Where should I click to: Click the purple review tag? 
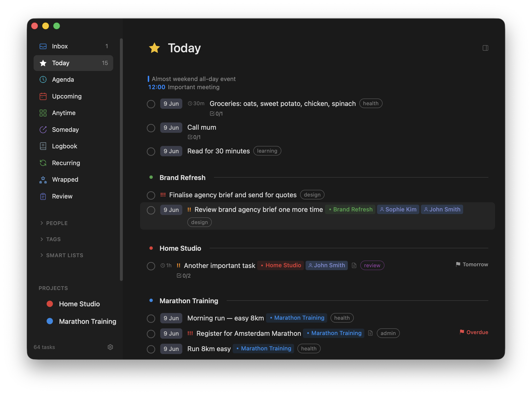[x=372, y=266]
